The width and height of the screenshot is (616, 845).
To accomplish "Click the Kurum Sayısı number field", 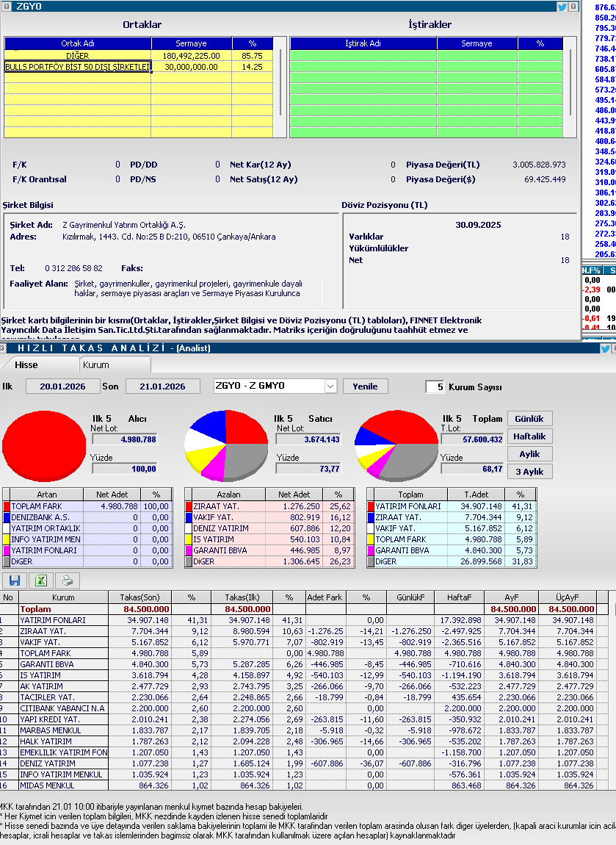I will (435, 386).
